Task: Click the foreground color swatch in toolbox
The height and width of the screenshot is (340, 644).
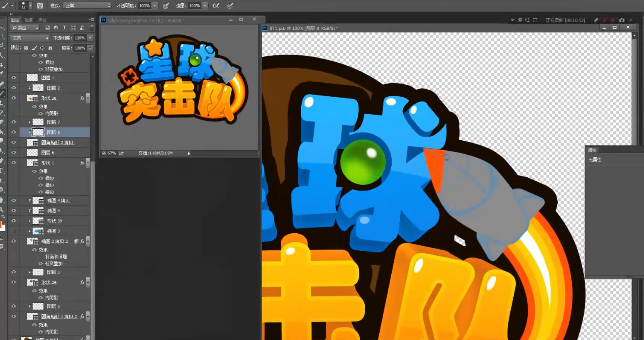Action: coord(1,224)
